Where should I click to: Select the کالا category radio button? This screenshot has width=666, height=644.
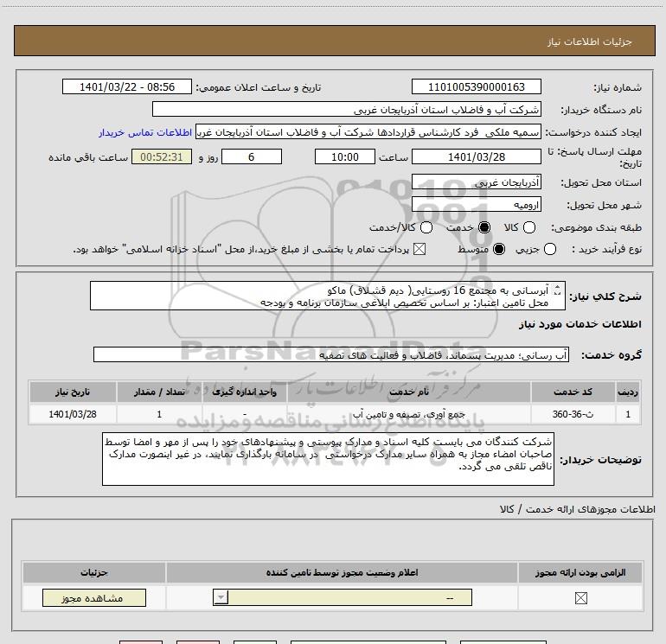pyautogui.click(x=529, y=228)
